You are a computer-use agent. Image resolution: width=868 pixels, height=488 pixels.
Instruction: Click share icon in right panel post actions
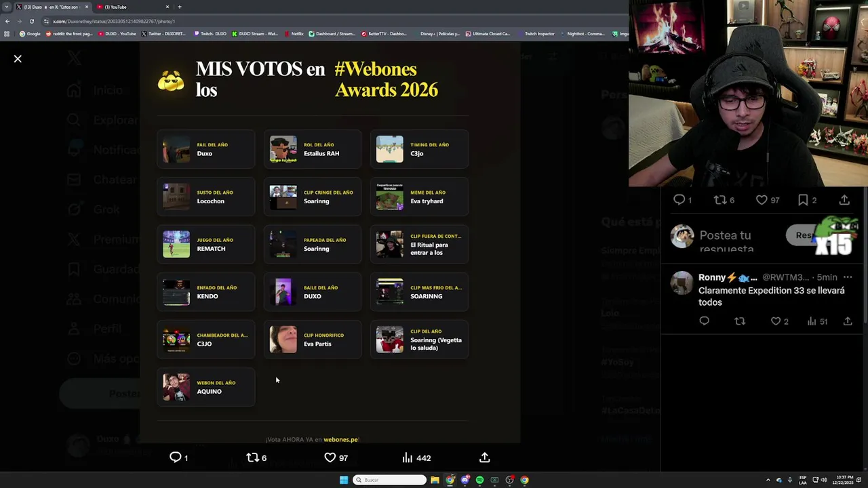(x=844, y=199)
